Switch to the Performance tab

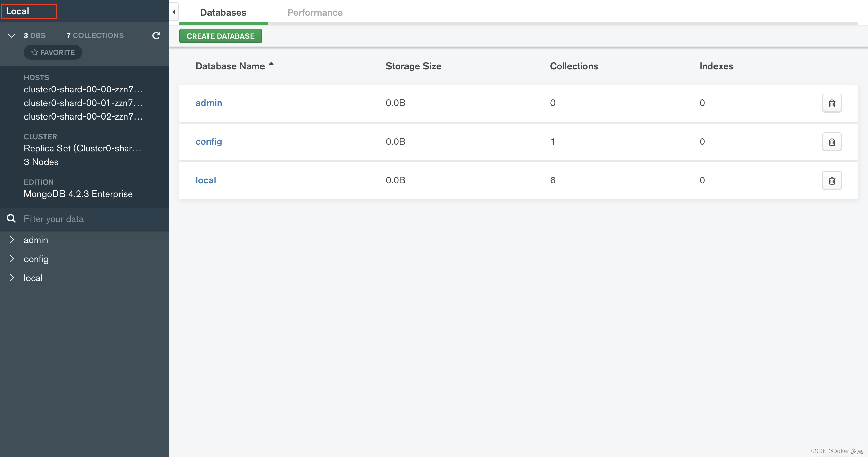coord(315,13)
